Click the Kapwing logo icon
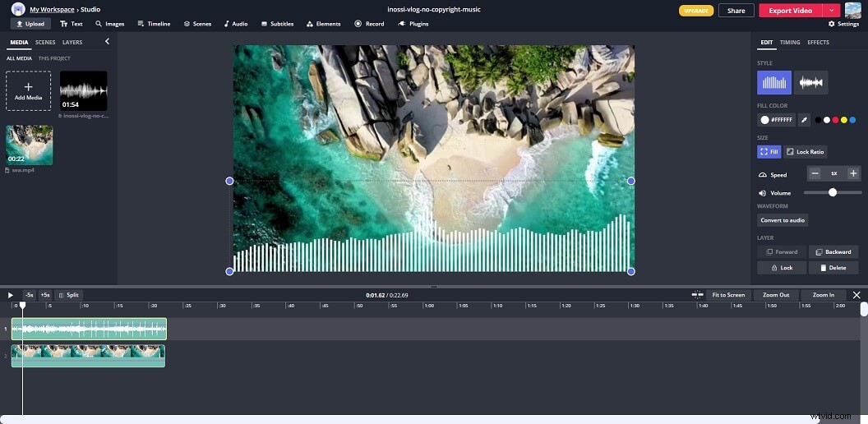The height and width of the screenshot is (424, 868). click(x=18, y=9)
